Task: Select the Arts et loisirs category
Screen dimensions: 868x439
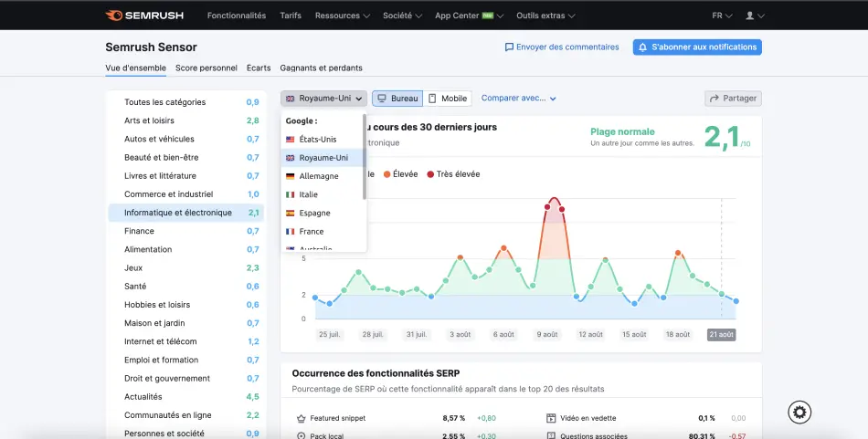Action: (186, 120)
